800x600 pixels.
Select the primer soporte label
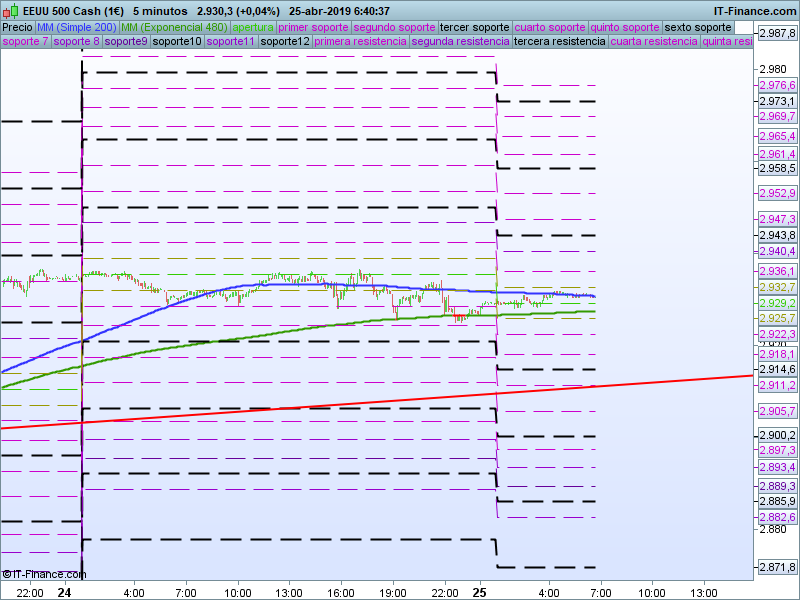click(x=313, y=28)
